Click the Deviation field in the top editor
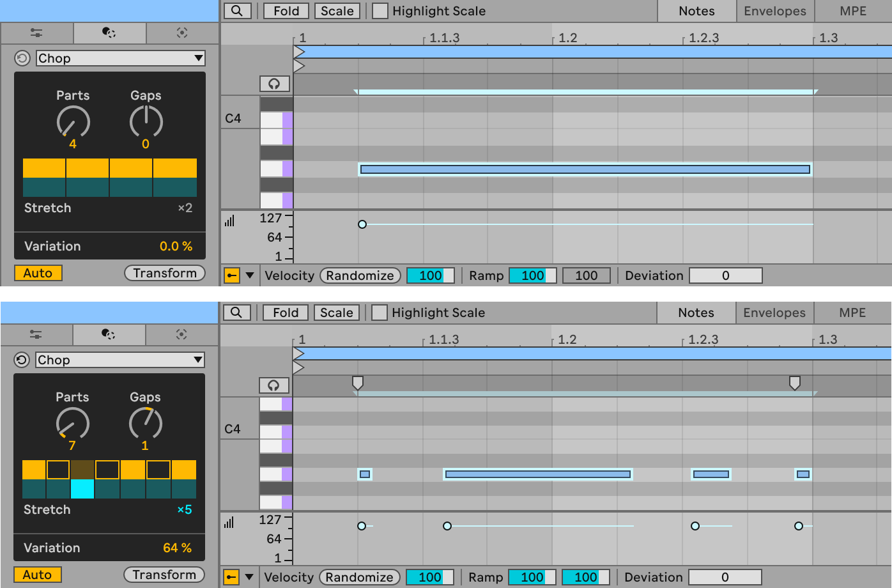Viewport: 892px width, 588px height. [x=726, y=275]
